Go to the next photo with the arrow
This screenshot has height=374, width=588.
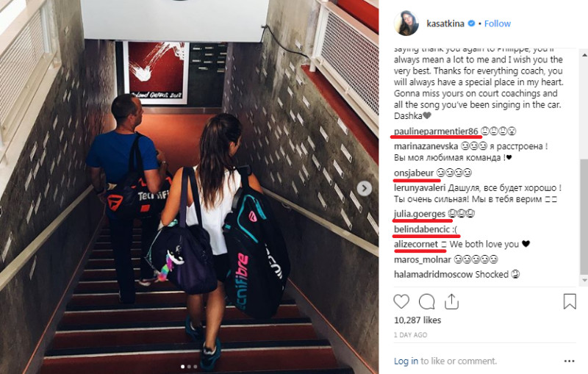364,188
